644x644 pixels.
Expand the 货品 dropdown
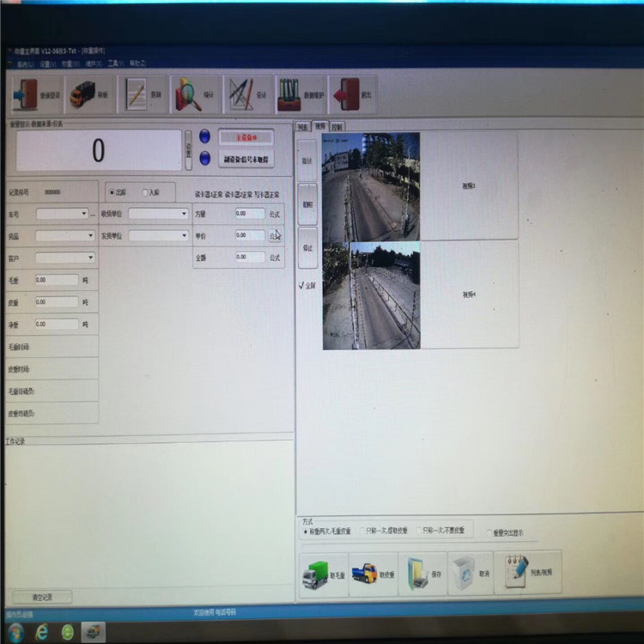click(90, 235)
